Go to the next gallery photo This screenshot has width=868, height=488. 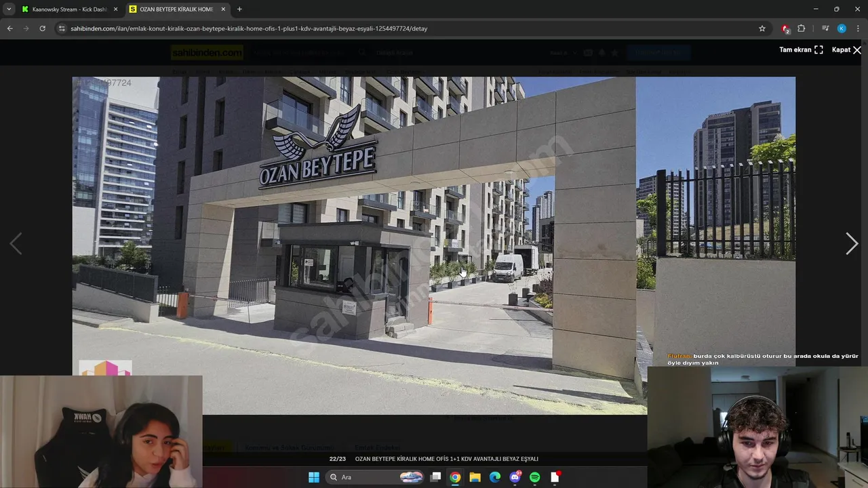pos(852,244)
